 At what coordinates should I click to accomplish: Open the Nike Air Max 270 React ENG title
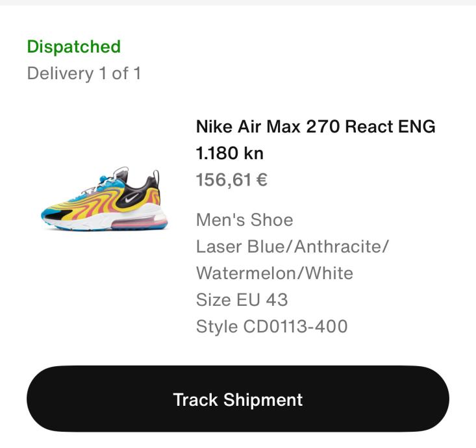click(316, 127)
